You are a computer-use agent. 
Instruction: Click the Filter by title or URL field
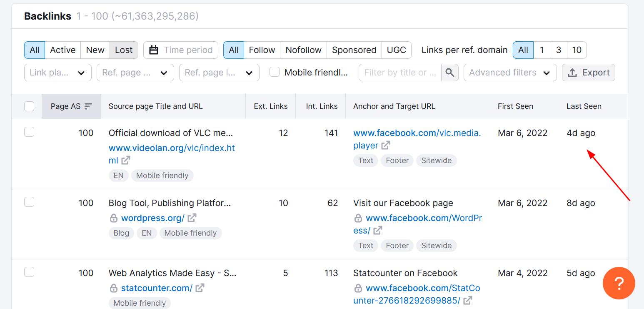click(x=400, y=73)
